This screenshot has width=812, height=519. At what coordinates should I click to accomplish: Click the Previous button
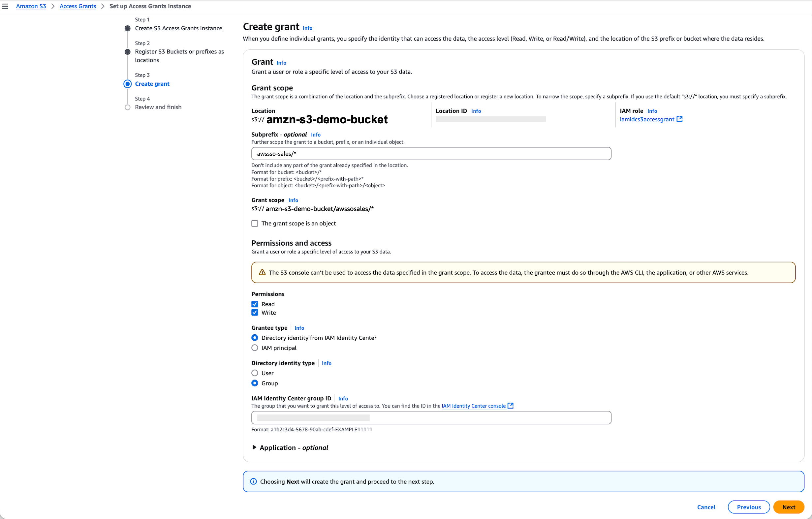pyautogui.click(x=749, y=507)
